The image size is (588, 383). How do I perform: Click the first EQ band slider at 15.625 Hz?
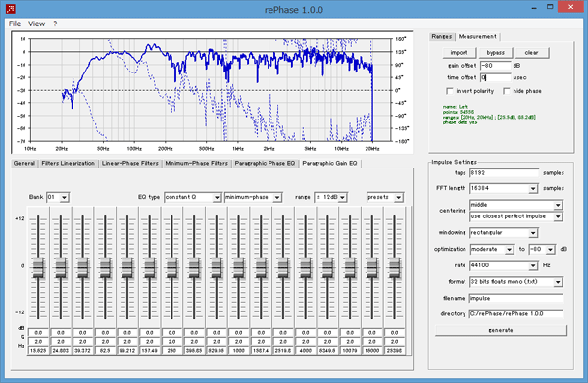pos(38,267)
